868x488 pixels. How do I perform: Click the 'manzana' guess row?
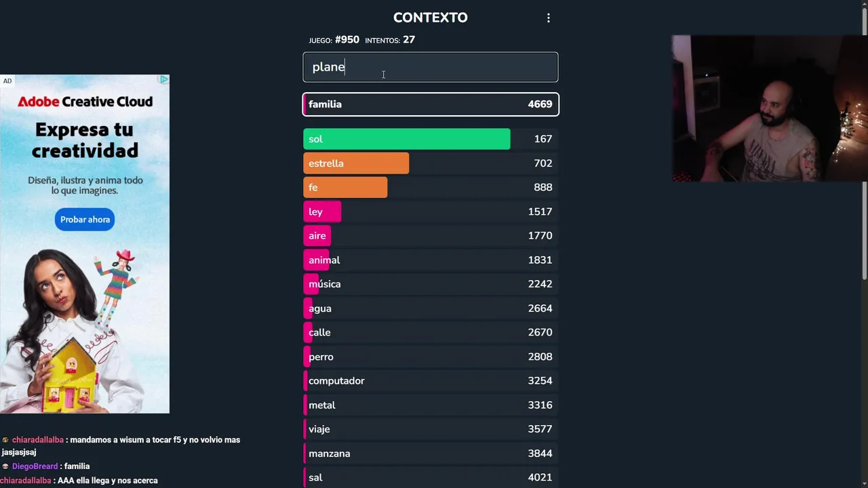coord(430,453)
